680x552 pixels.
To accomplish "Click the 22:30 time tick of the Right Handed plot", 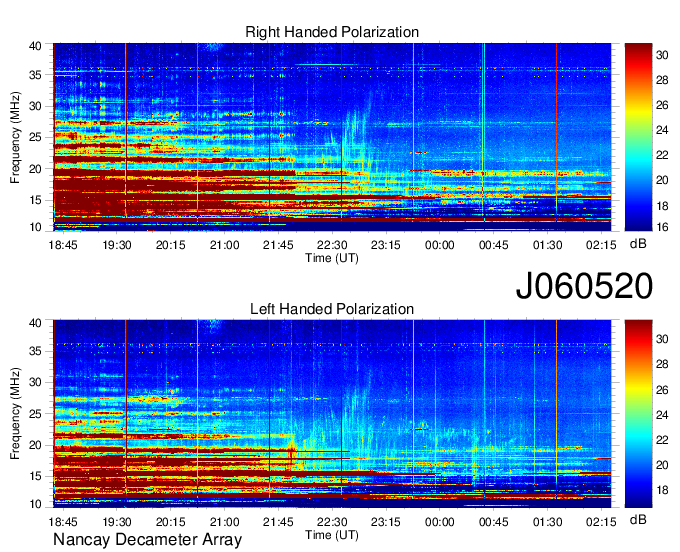I will pyautogui.click(x=332, y=245).
